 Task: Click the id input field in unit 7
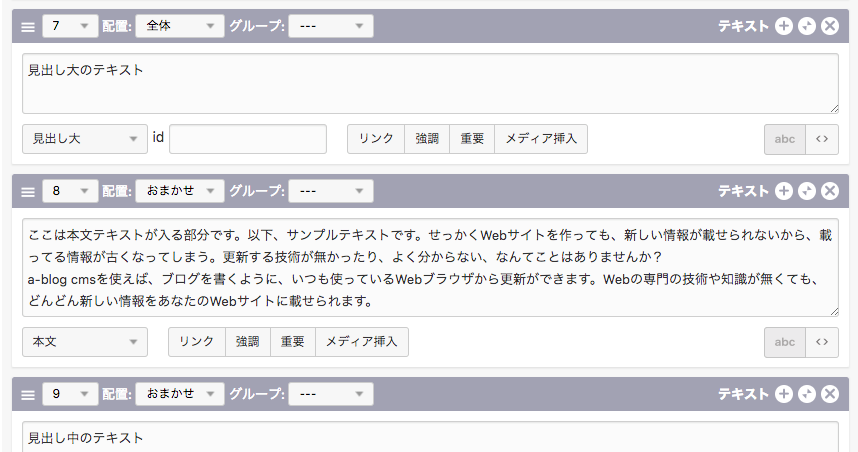pos(248,139)
